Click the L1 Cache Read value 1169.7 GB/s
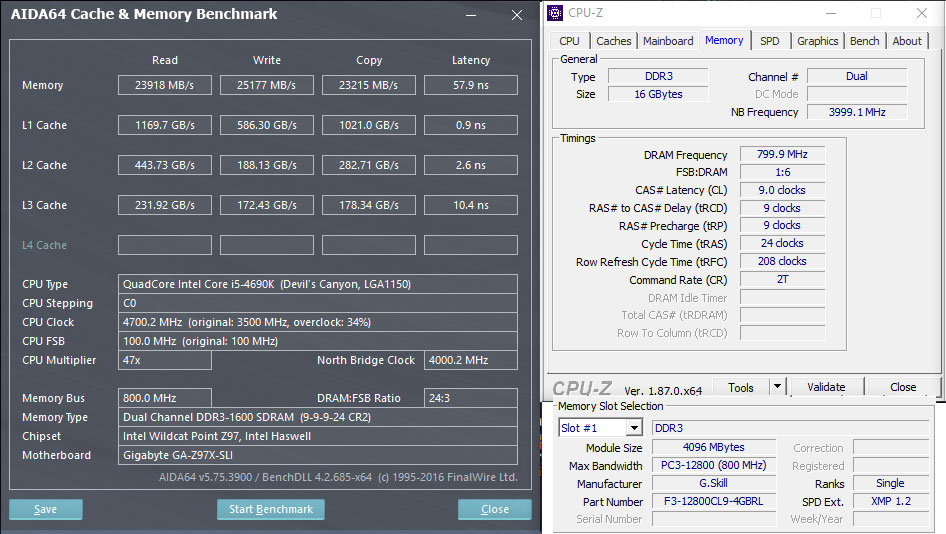Image resolution: width=946 pixels, height=534 pixels. (x=165, y=125)
